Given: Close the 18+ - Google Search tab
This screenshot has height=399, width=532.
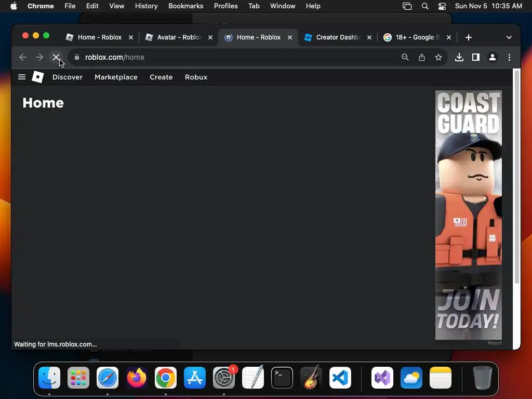Looking at the screenshot, I should click(449, 37).
